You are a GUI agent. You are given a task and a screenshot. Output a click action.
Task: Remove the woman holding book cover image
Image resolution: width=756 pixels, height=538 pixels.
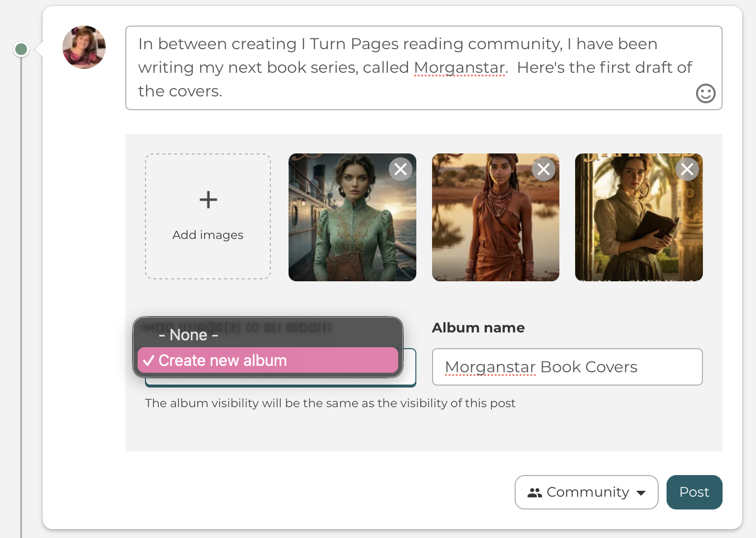(687, 169)
